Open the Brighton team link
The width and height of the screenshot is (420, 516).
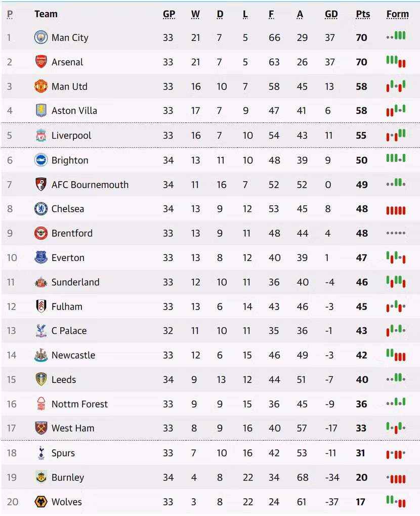pyautogui.click(x=70, y=160)
